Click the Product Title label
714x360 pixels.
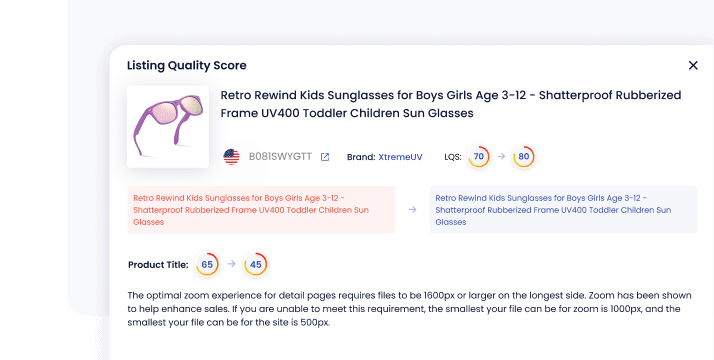point(158,265)
